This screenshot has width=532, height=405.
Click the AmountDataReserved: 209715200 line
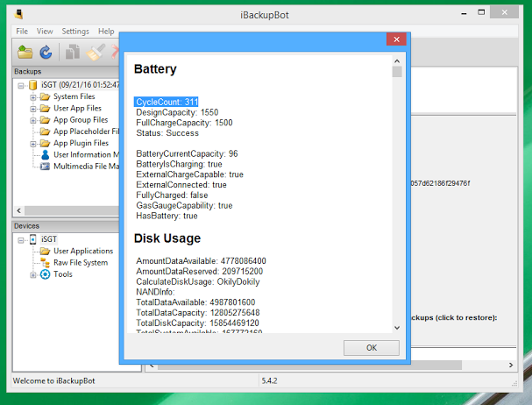pyautogui.click(x=199, y=271)
